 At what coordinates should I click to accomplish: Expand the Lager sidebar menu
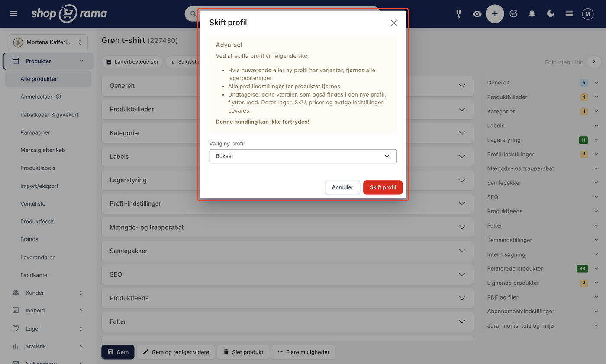pyautogui.click(x=48, y=329)
